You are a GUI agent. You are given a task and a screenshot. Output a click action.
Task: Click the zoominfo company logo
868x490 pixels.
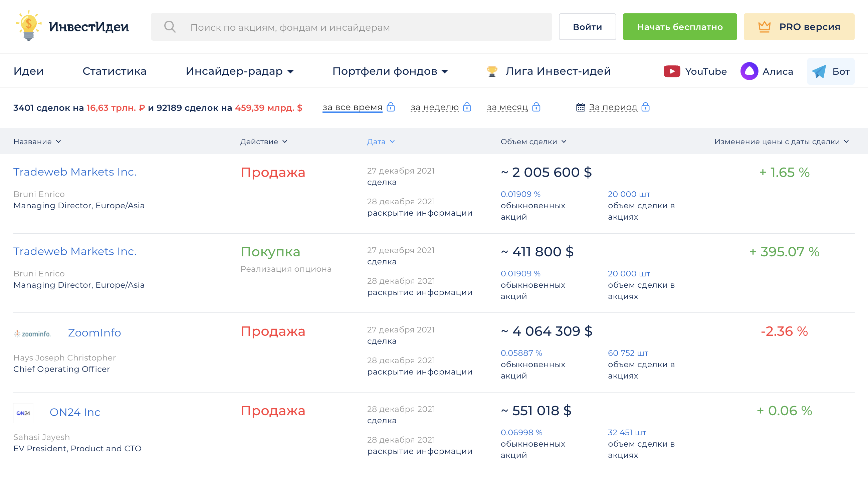(x=32, y=334)
